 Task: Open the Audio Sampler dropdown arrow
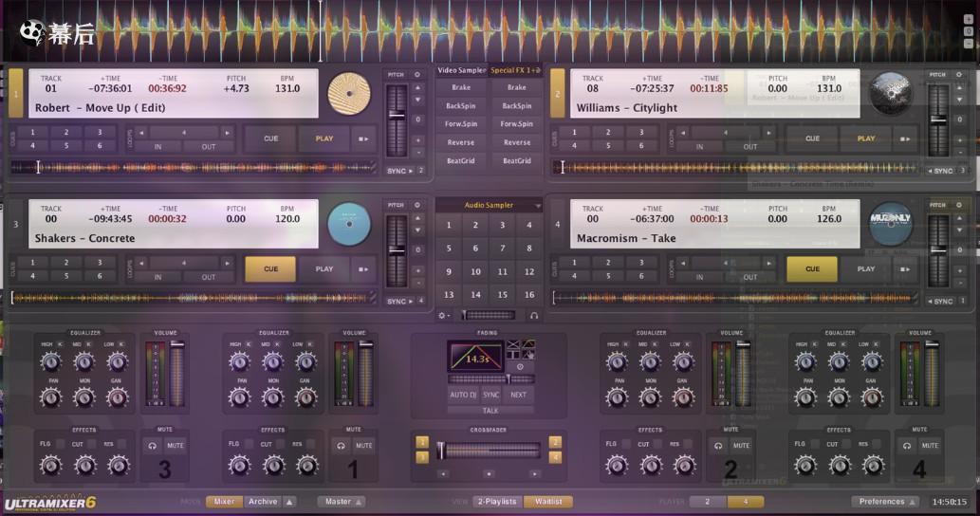coord(537,206)
